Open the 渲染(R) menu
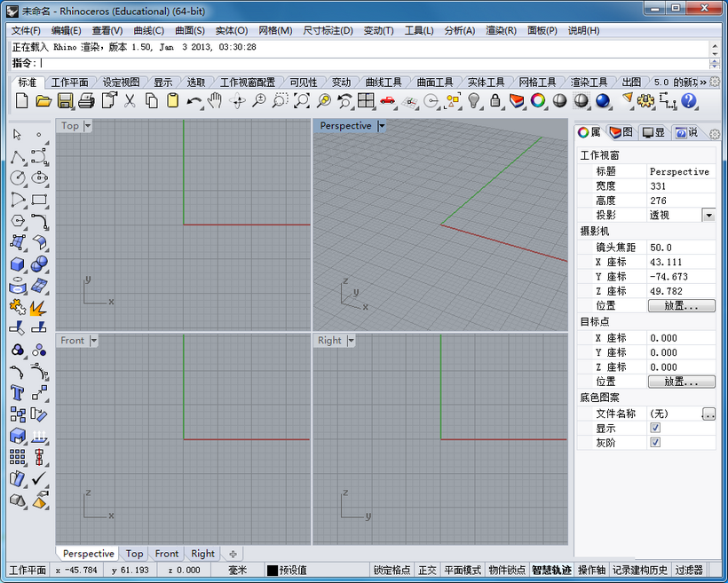 click(x=500, y=29)
